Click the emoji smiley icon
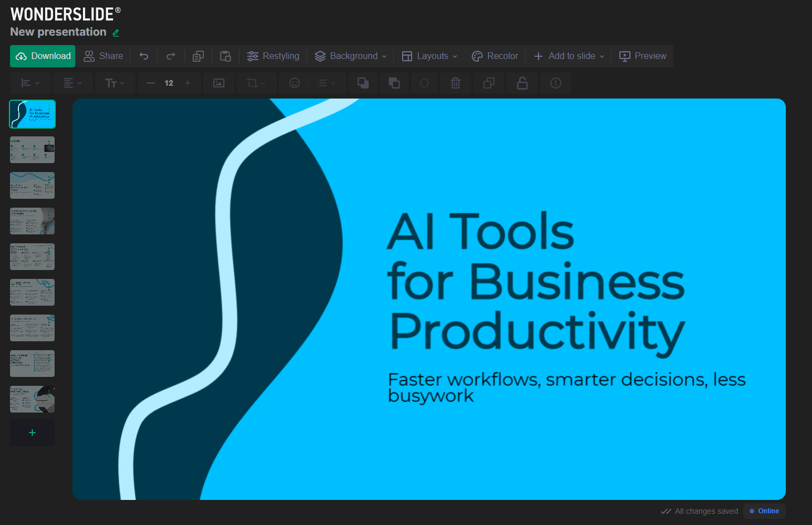The image size is (812, 525). click(x=295, y=83)
